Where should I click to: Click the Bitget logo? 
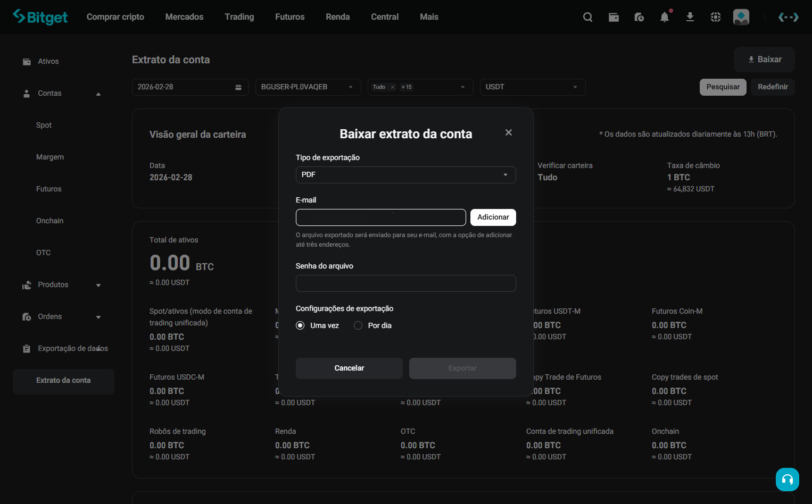[x=40, y=17]
